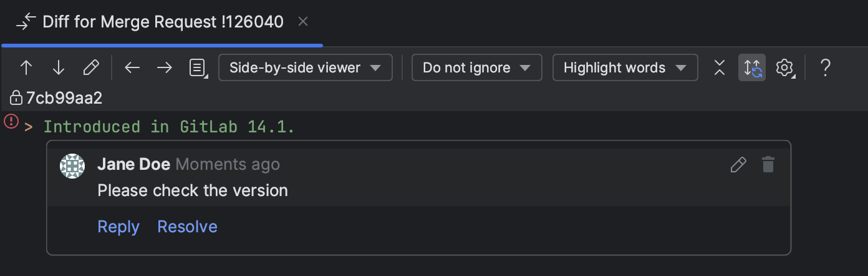Go to next file with right arrow

point(165,67)
